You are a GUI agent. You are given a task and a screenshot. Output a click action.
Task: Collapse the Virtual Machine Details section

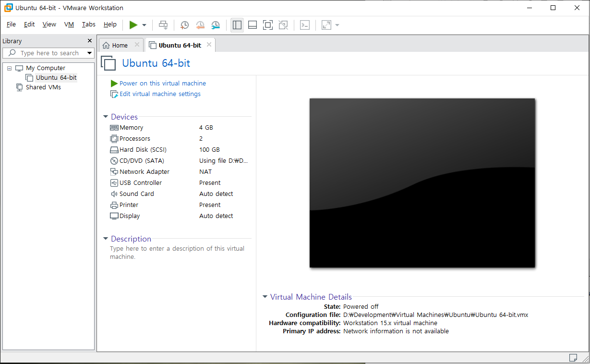(x=265, y=297)
